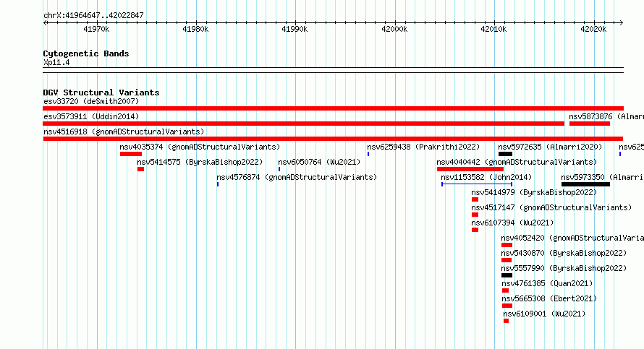644x349 pixels.
Task: Open nsv6107394 (Wu2021) label
Action: click(x=512, y=223)
